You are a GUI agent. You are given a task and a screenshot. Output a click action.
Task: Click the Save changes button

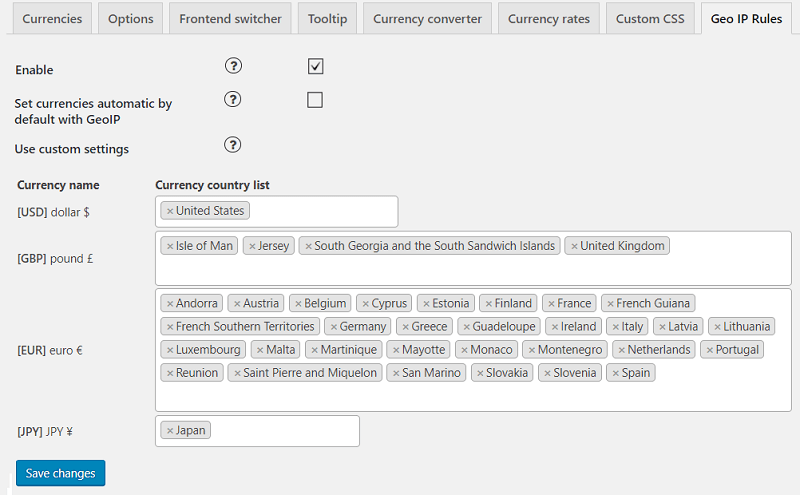click(61, 473)
